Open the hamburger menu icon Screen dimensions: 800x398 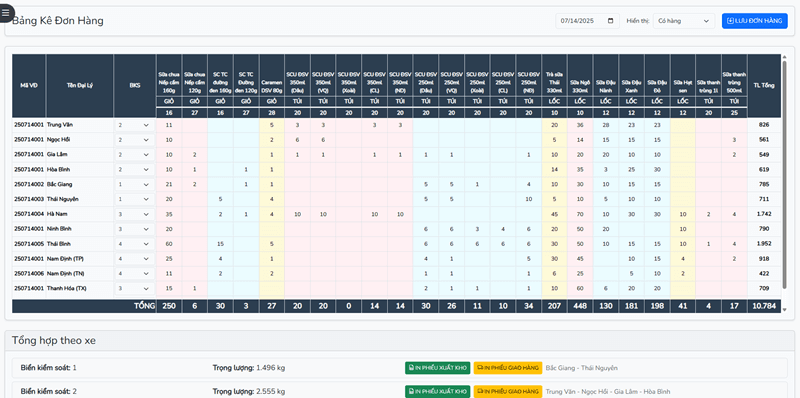pos(5,13)
